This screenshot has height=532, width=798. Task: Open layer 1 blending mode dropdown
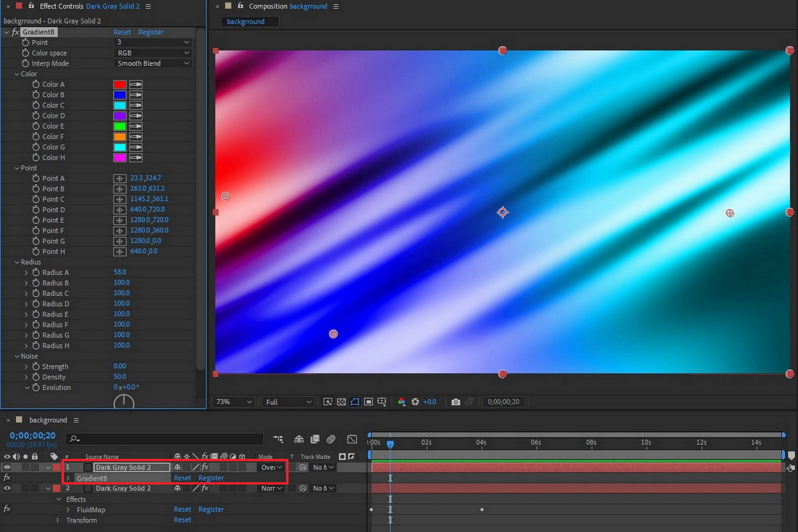pos(271,467)
